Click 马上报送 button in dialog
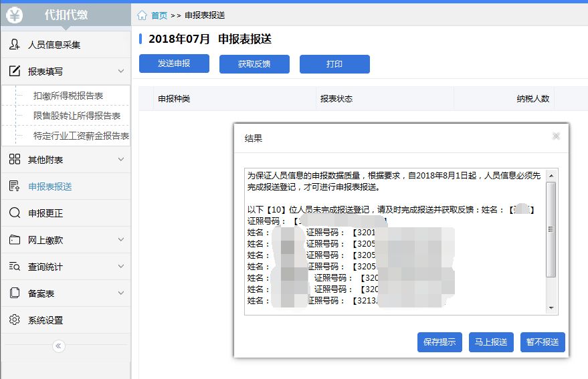Image resolution: width=588 pixels, height=379 pixels. pos(491,342)
